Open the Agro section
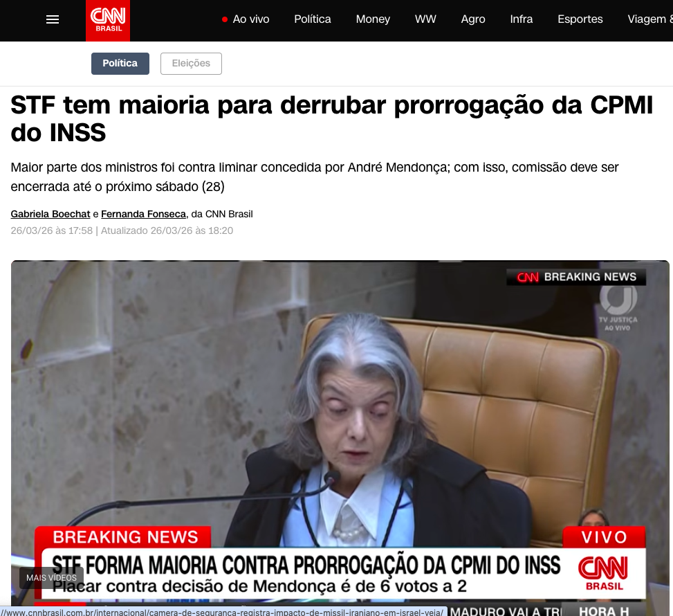Screen dimensions: 673x616 pos(473,19)
